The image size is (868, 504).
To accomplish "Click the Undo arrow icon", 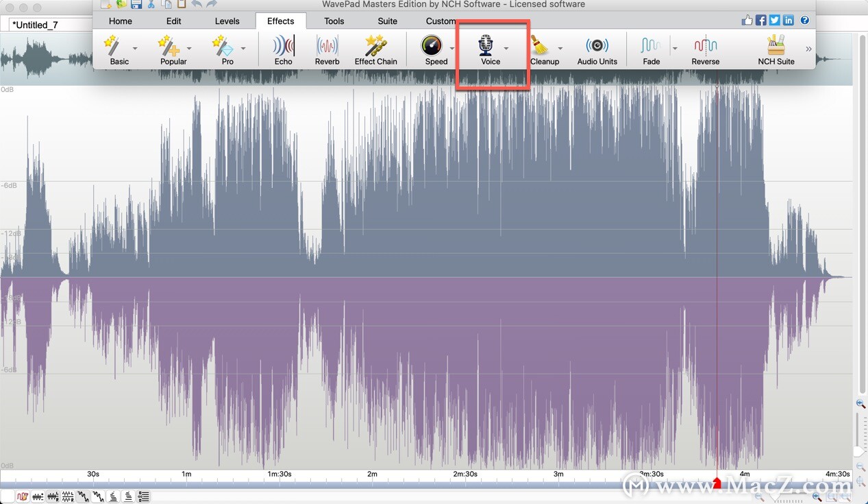I will coord(197,4).
